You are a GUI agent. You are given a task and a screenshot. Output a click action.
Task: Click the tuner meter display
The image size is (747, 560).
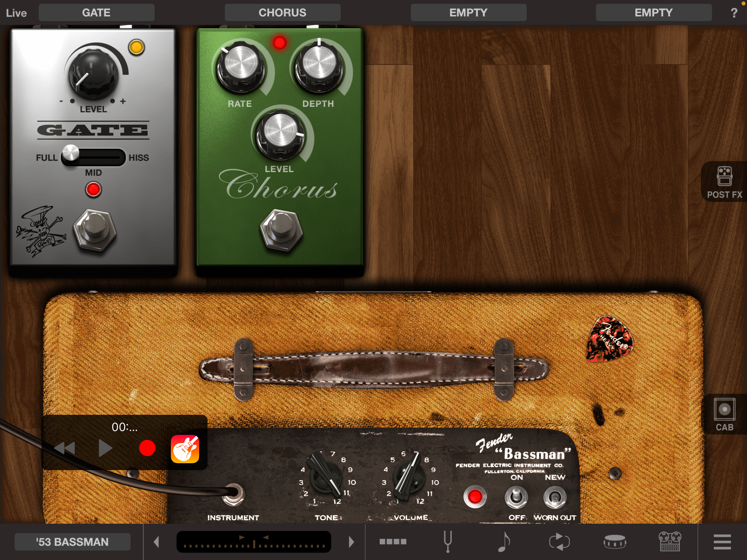point(254,542)
